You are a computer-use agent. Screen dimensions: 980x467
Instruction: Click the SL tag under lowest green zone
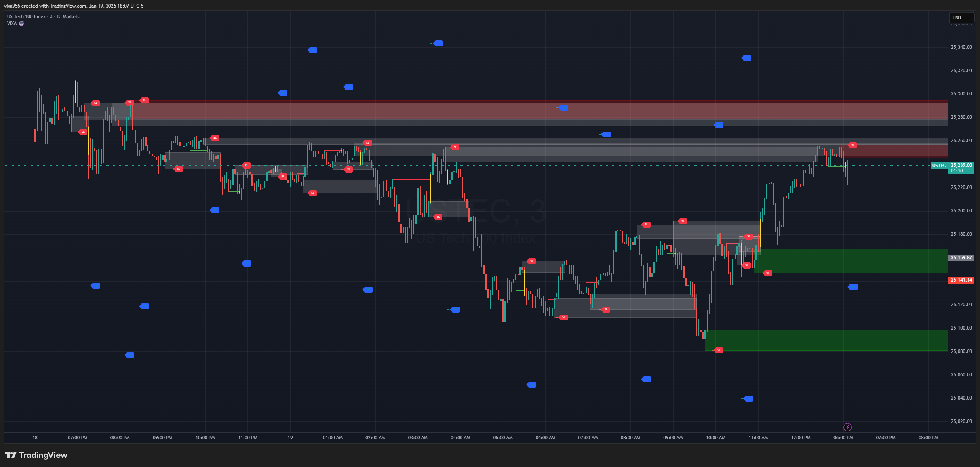(x=719, y=350)
